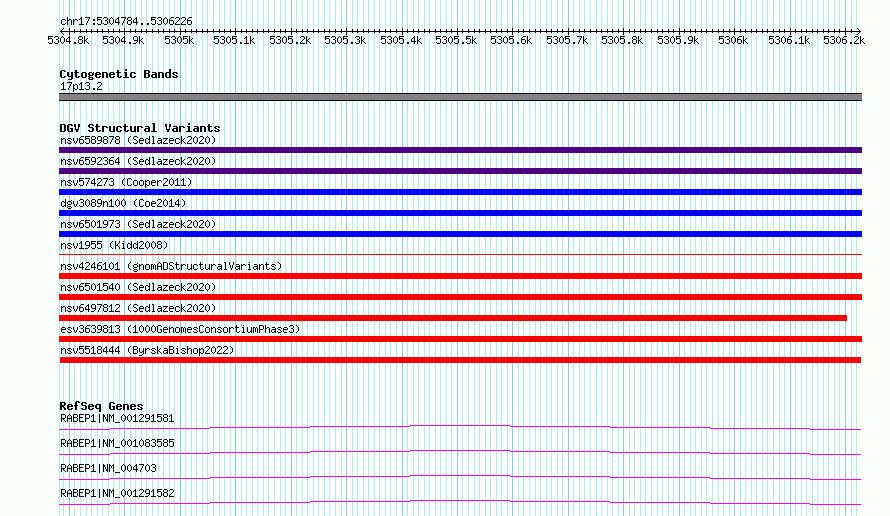Image resolution: width=890 pixels, height=516 pixels.
Task: Open the esv3639813 (1000GenomesConsortiumPhase3) label
Action: point(180,329)
